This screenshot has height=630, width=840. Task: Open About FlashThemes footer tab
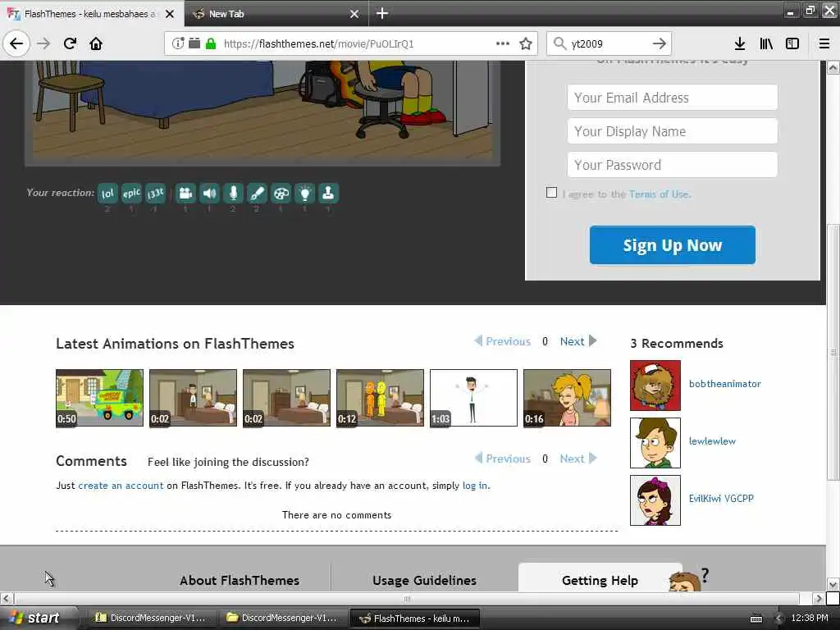(240, 580)
